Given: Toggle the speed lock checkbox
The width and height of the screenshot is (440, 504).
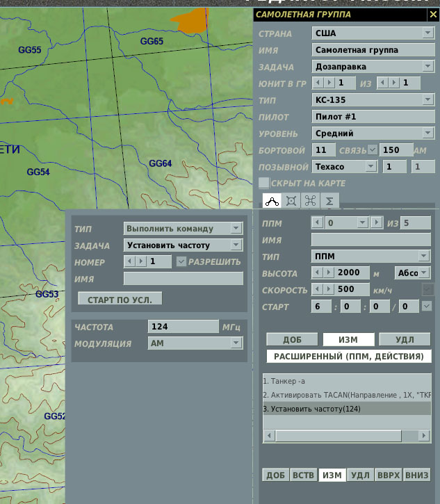Looking at the screenshot, I should (x=427, y=290).
